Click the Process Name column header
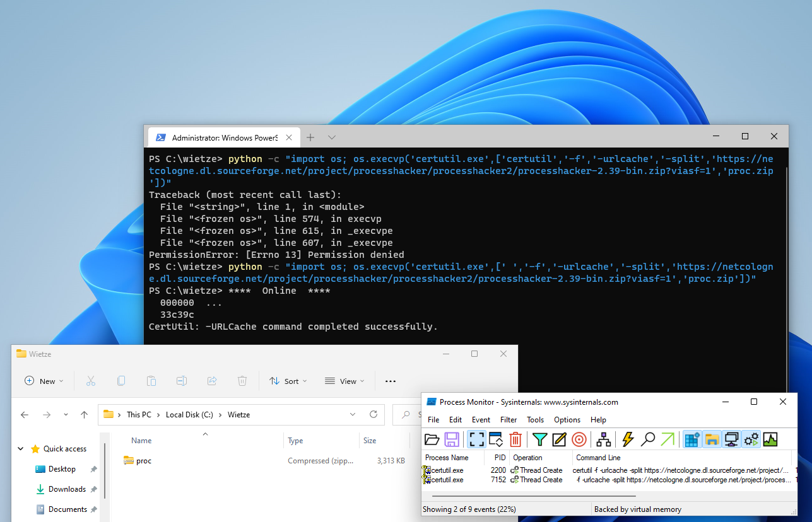 click(454, 458)
